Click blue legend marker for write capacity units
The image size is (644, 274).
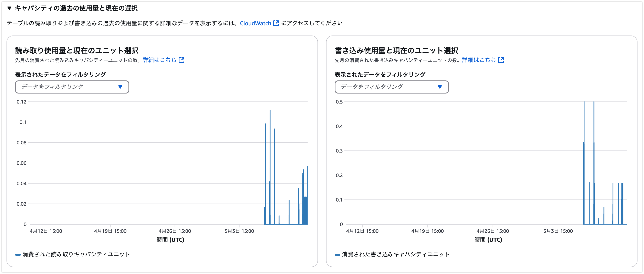pyautogui.click(x=337, y=255)
